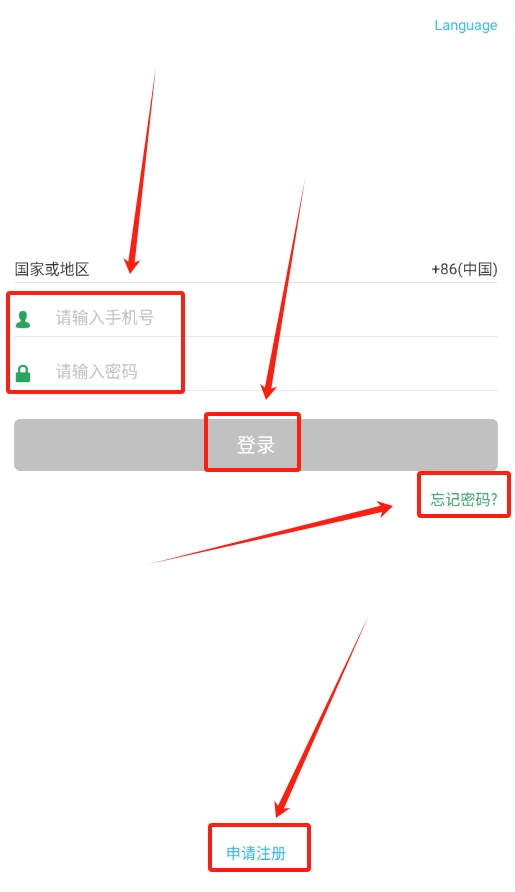Viewport: 515px width, 892px height.
Task: Click the red arrow pointing at 申请注册
Action: [x=322, y=717]
